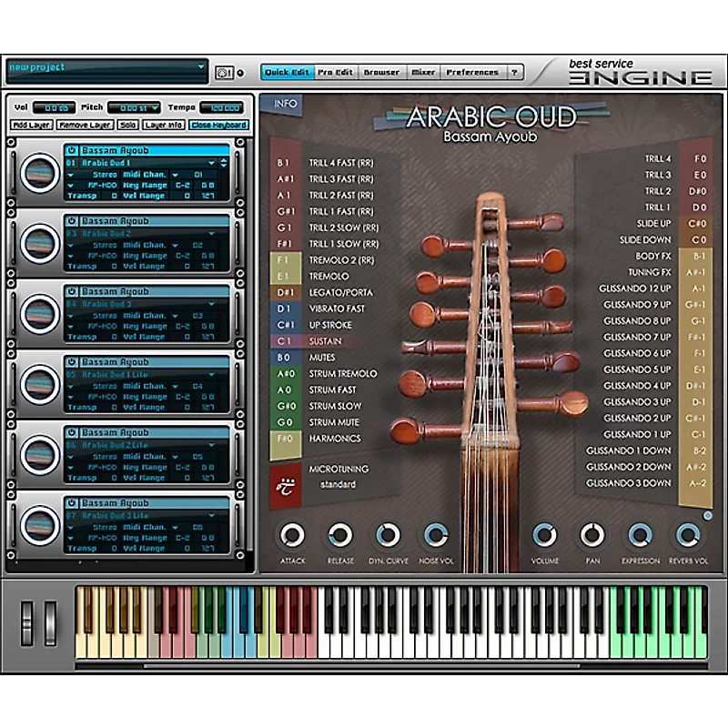Image resolution: width=728 pixels, height=728 pixels.
Task: Toggle power button of Arabic Oud 1 layer
Action: 71,150
